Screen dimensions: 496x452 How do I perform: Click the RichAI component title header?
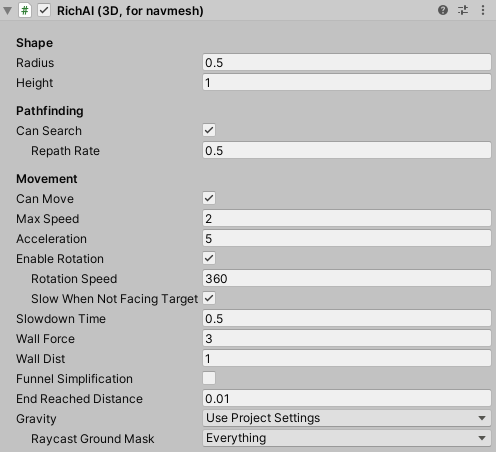click(130, 11)
